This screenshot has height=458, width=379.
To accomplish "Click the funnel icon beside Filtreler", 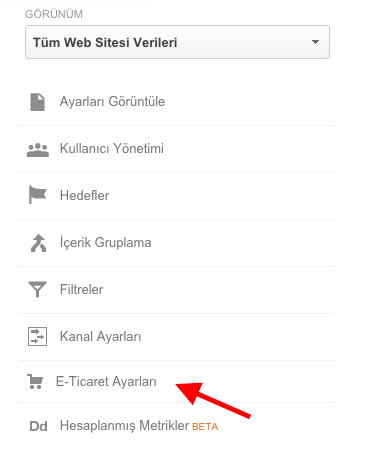I will point(37,289).
